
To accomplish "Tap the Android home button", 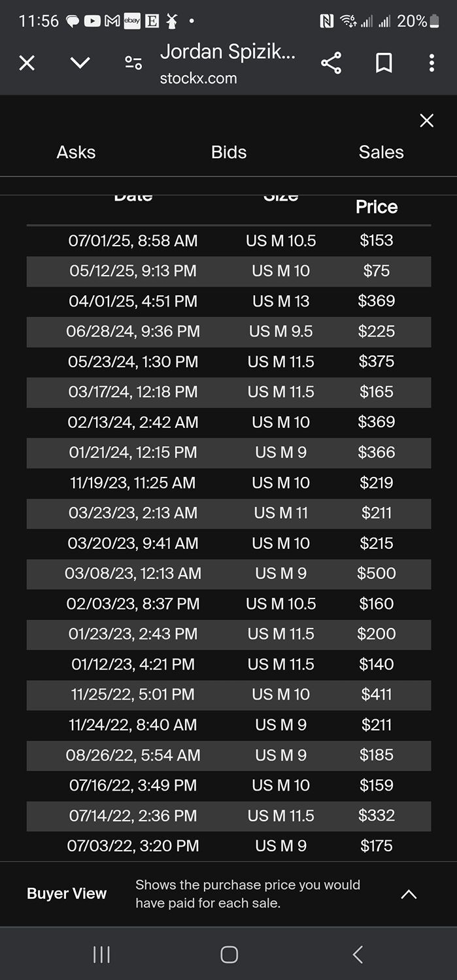I will coord(229,955).
